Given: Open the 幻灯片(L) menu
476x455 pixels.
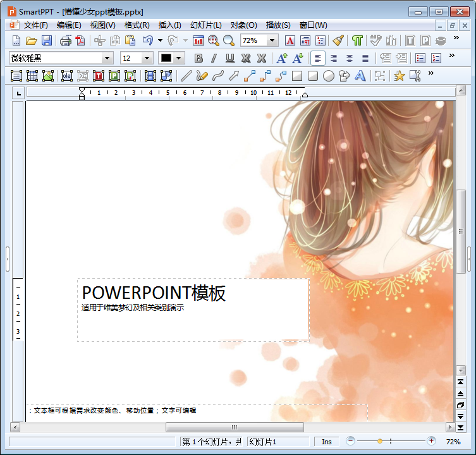Looking at the screenshot, I should point(206,25).
